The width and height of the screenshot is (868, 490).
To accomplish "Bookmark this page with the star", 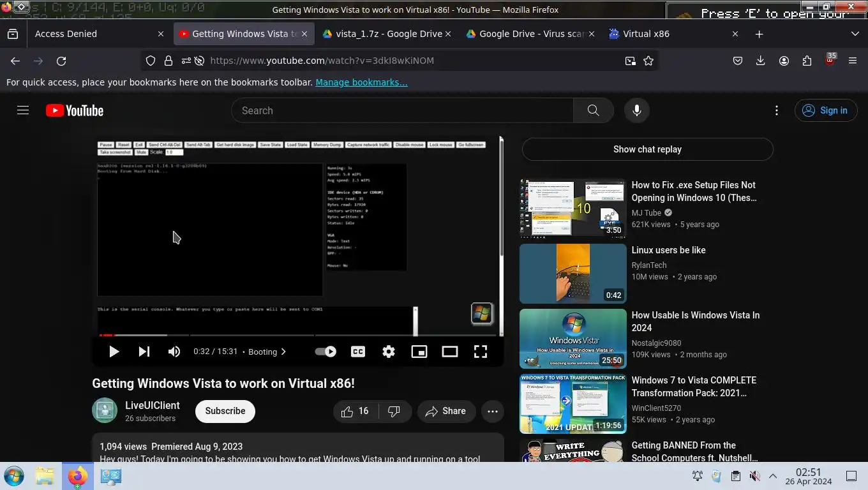I will coord(648,61).
